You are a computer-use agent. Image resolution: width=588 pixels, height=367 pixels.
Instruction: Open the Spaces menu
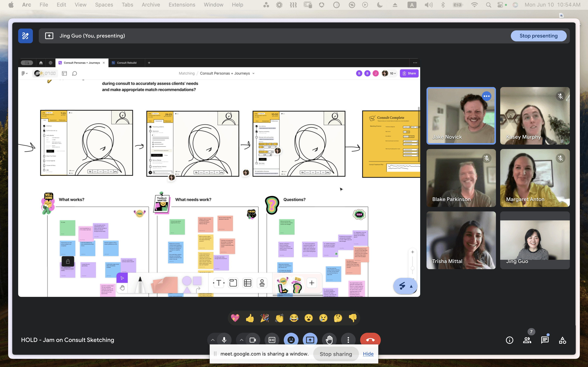104,5
